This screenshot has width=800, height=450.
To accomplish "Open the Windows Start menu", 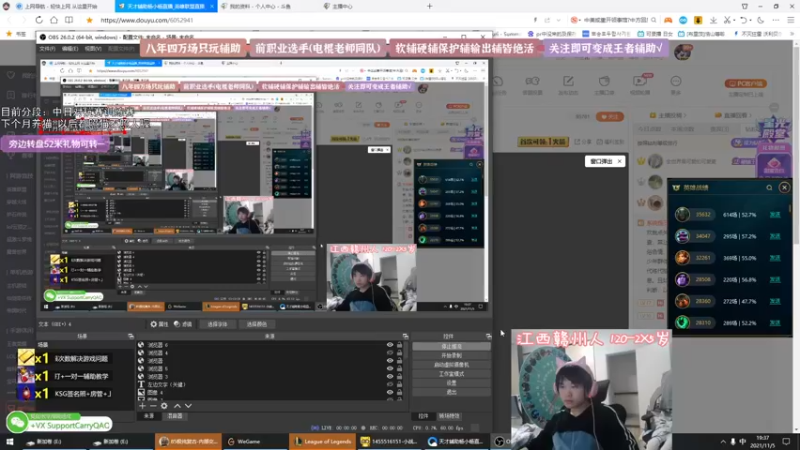I will tap(9, 442).
